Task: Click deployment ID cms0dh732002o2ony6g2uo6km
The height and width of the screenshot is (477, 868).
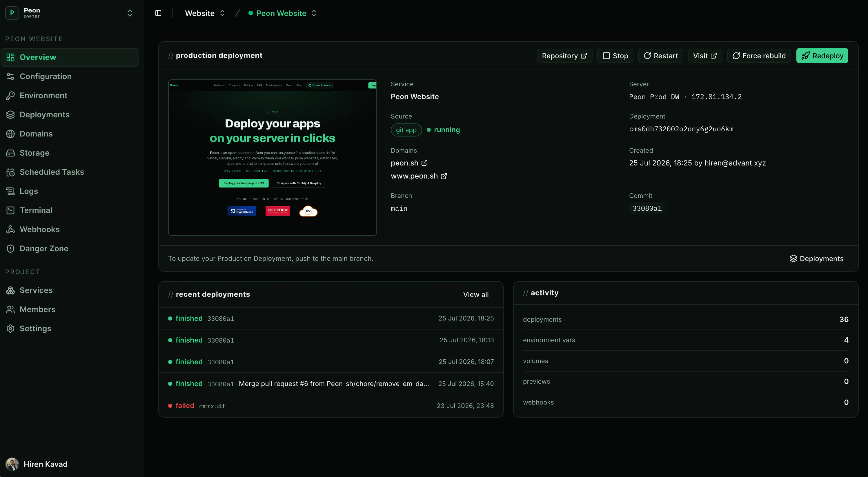Action: click(681, 129)
